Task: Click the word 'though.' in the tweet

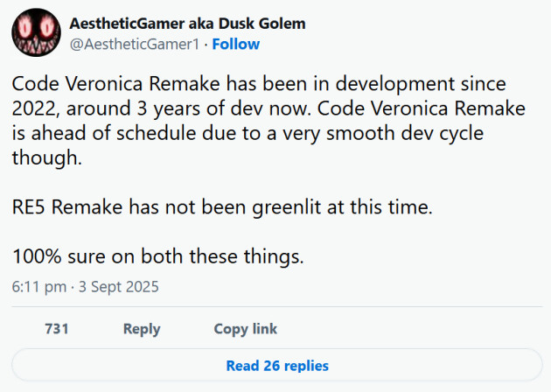Action: (46, 157)
